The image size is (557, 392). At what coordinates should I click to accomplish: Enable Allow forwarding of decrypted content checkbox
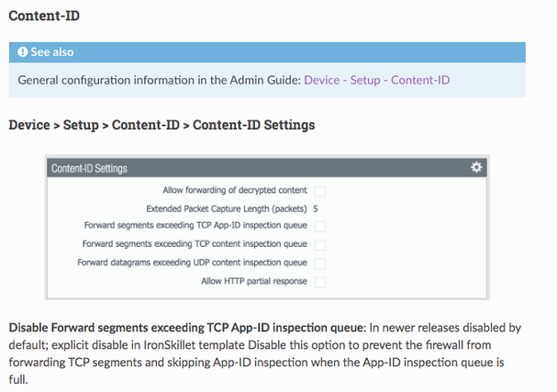[320, 191]
